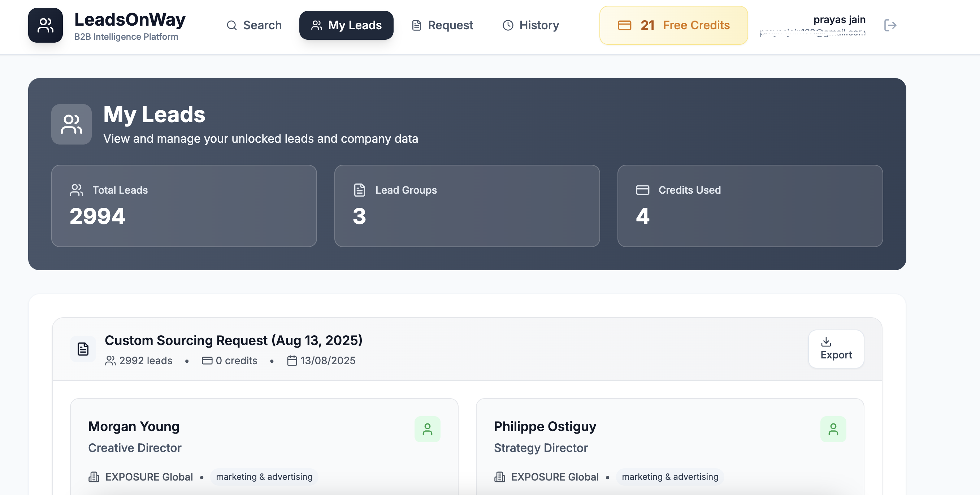Click Morgan Young's green person icon

pyautogui.click(x=427, y=429)
